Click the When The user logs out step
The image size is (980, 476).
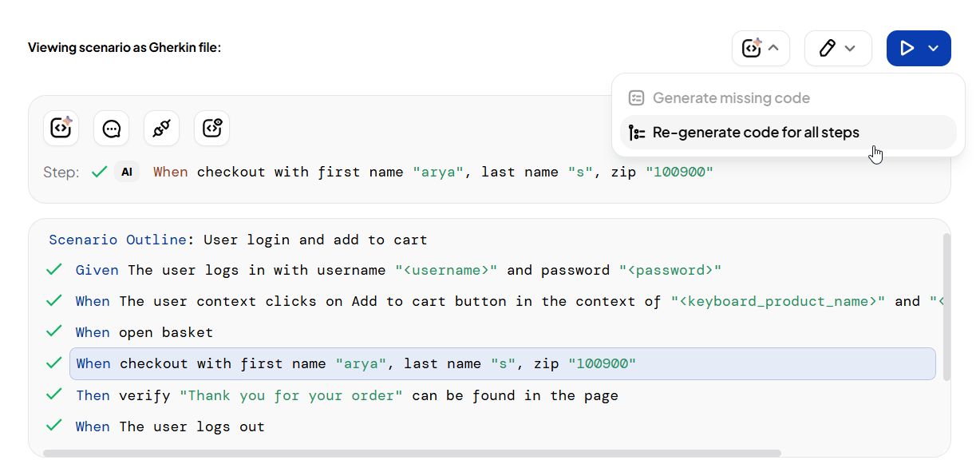170,426
